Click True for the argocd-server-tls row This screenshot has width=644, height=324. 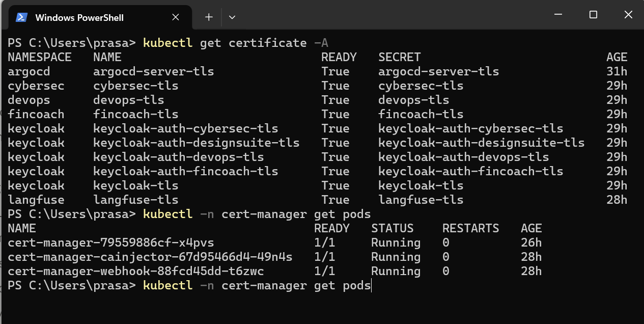[x=335, y=71]
